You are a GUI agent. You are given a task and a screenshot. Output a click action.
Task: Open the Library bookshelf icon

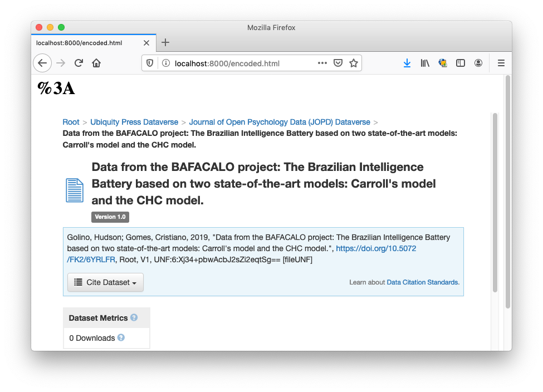click(x=425, y=63)
